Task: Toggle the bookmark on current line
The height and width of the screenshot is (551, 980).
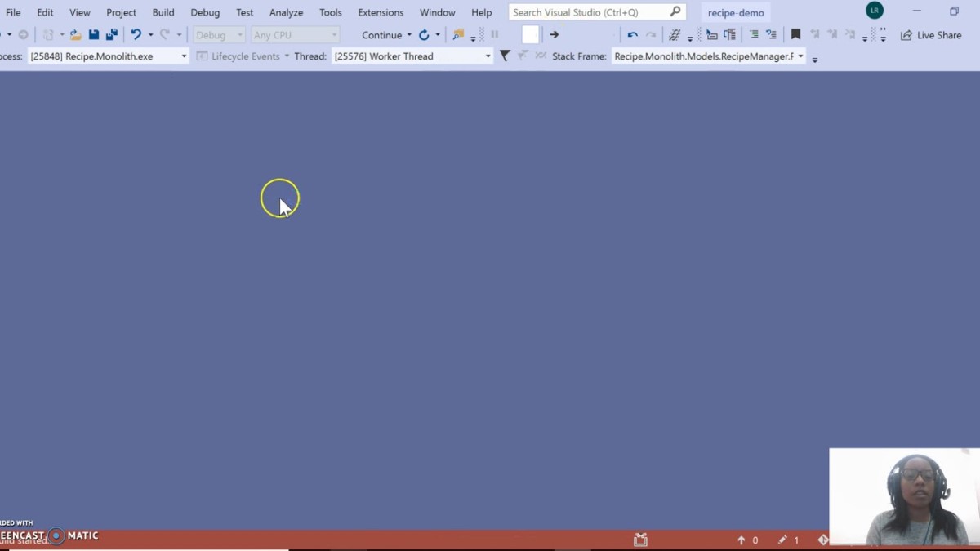Action: (x=795, y=35)
